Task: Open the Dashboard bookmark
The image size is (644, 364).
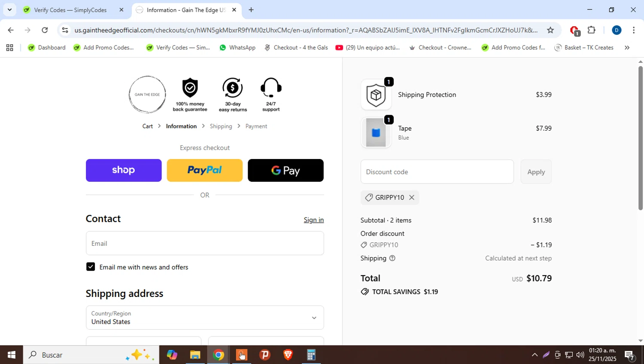Action: [x=47, y=48]
